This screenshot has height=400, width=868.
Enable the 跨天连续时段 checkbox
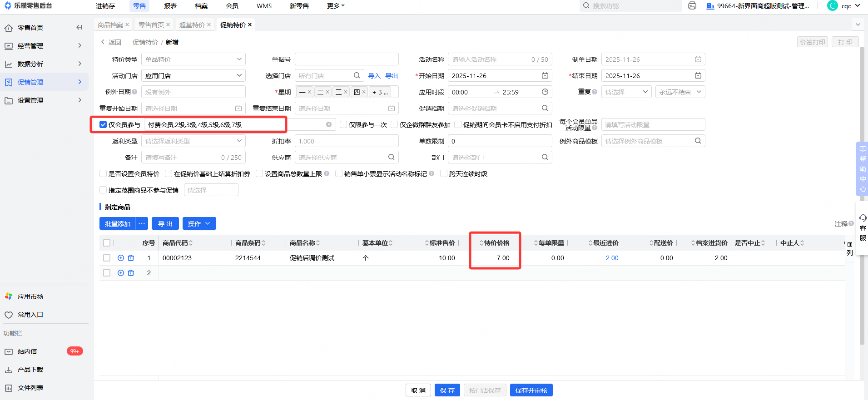pyautogui.click(x=444, y=174)
